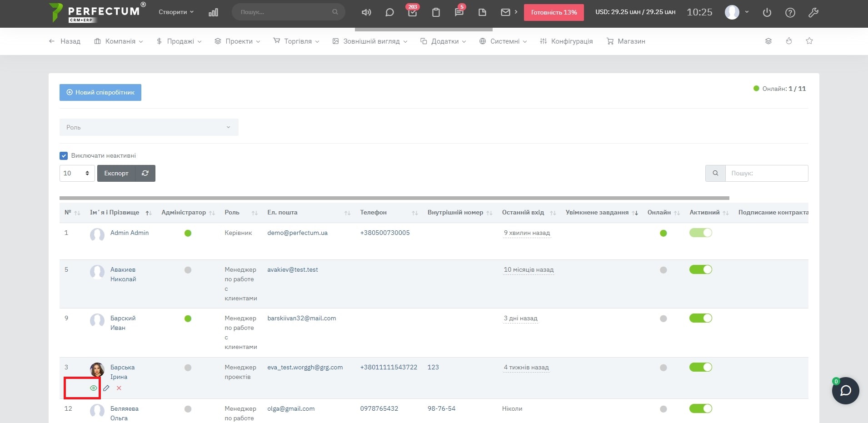Disable the active switch for Барский Иван

[x=700, y=318]
